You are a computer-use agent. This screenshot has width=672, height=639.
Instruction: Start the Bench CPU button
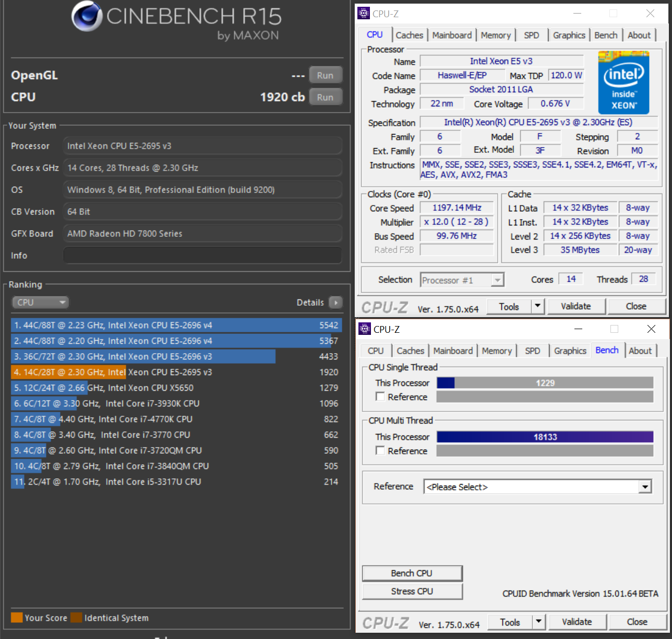coord(412,573)
